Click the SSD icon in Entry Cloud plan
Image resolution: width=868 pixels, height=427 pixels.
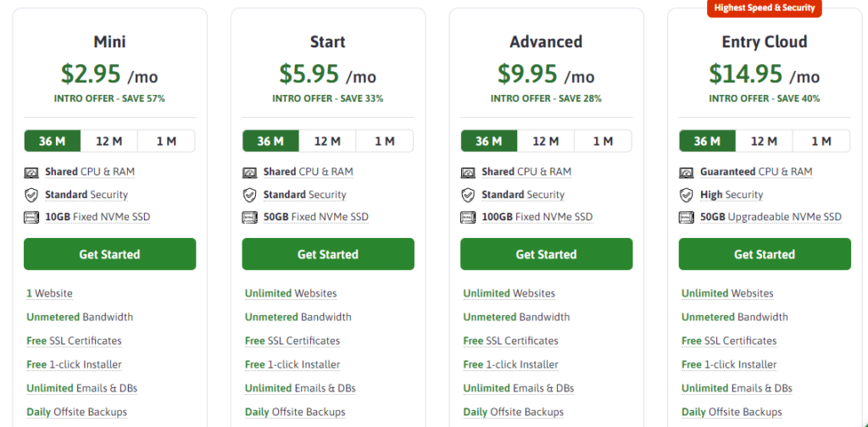687,218
